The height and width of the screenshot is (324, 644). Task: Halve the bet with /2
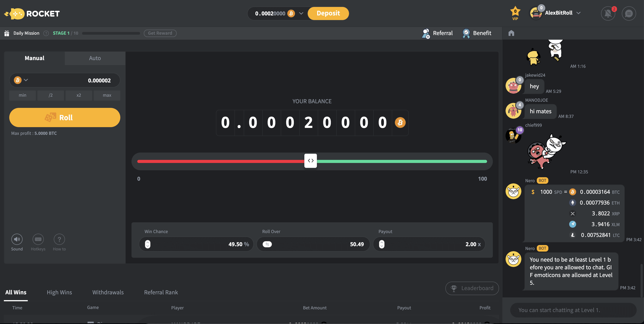(51, 95)
